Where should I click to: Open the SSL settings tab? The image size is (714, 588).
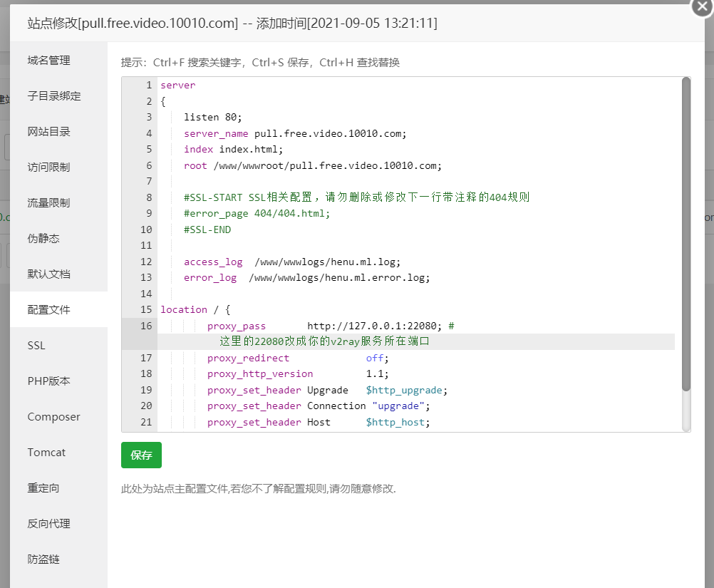(36, 346)
